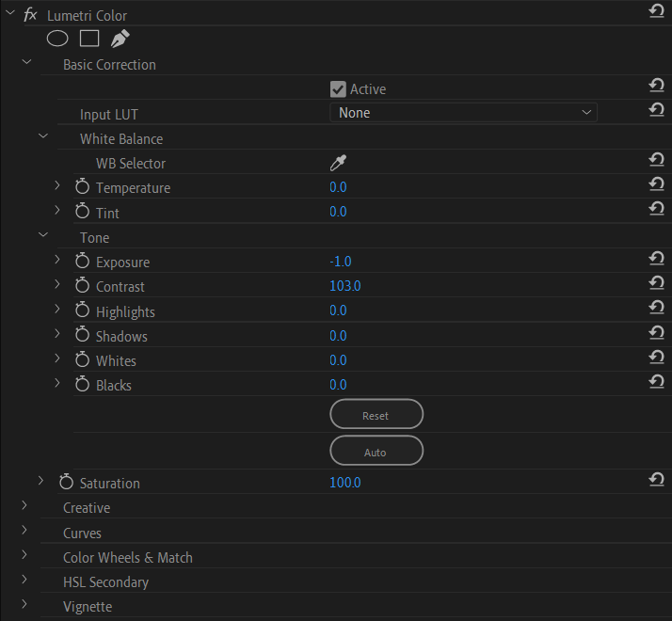
Task: Reset the Saturation value
Action: pyautogui.click(x=656, y=479)
